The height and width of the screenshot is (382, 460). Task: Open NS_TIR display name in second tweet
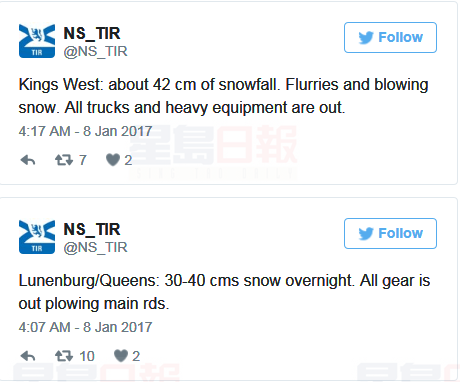tap(92, 229)
